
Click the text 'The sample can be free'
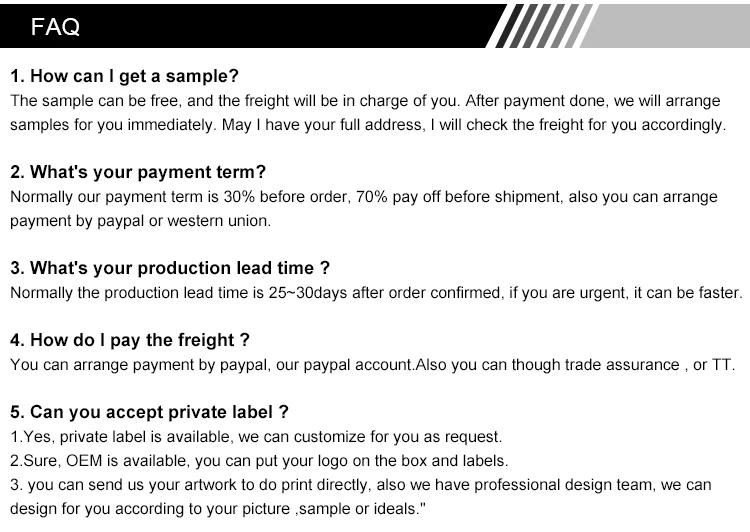coord(95,101)
